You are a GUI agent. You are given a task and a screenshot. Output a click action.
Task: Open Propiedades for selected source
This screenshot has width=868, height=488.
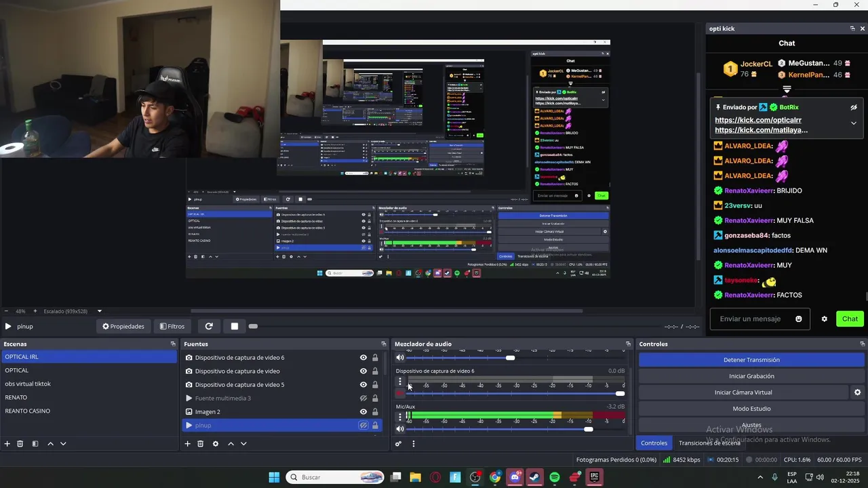click(123, 326)
